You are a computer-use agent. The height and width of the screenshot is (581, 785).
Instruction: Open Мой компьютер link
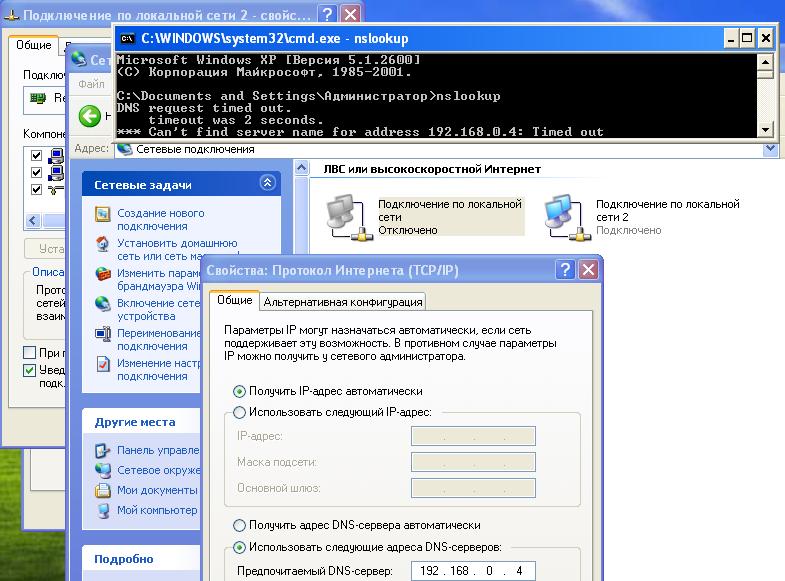tap(157, 510)
